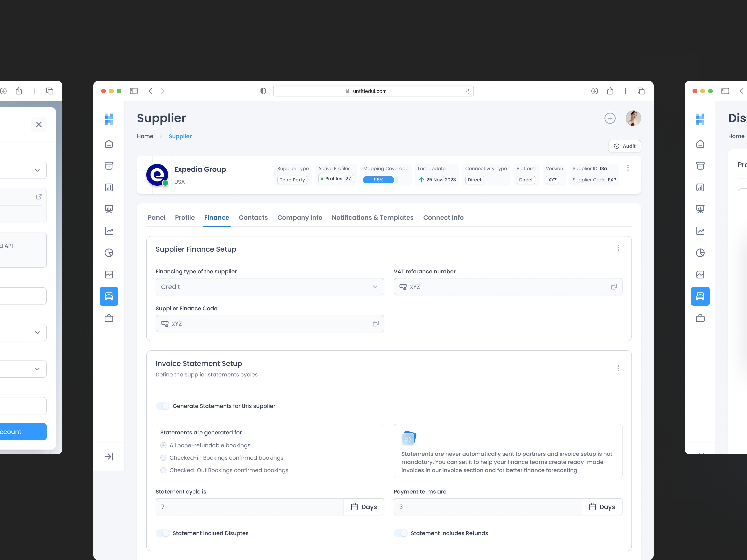
Task: Open the bar chart reports icon
Action: [x=109, y=187]
